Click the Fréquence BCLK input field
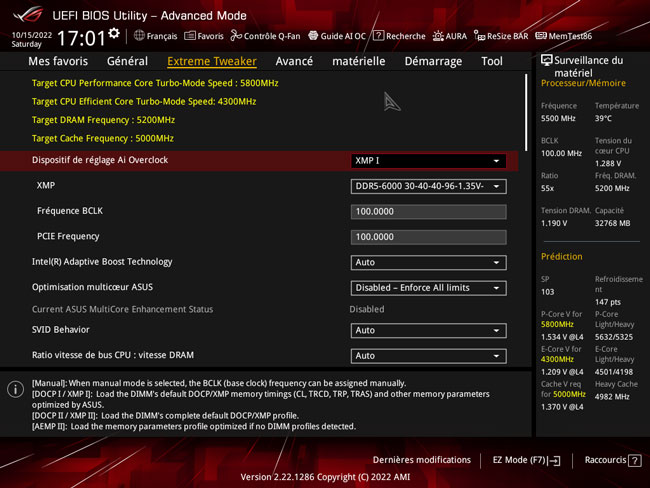This screenshot has width=650, height=488. coord(428,212)
